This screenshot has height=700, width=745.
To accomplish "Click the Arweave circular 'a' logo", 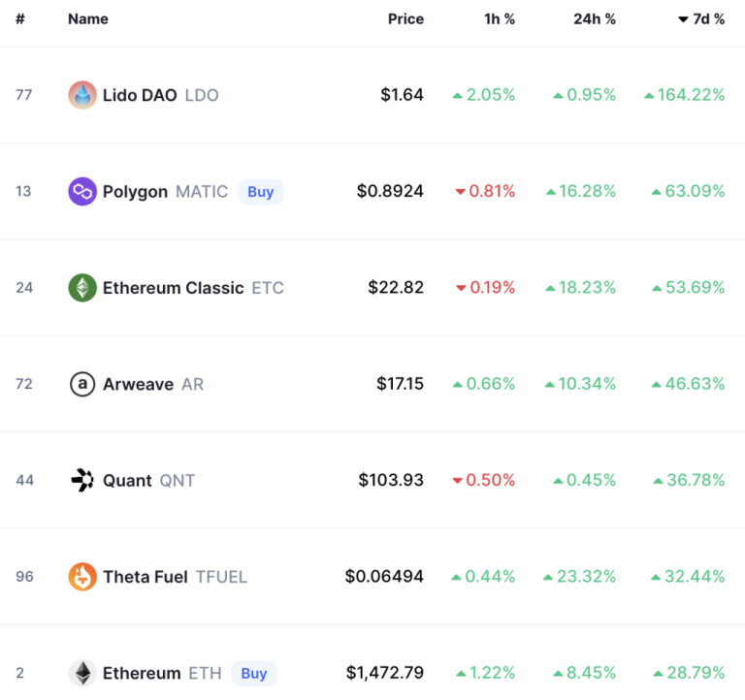I will 82,384.
